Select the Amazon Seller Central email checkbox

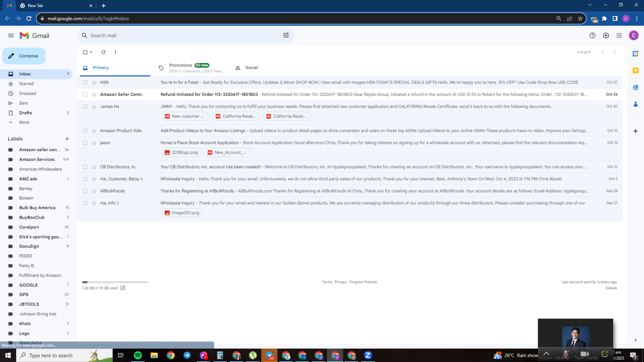[85, 95]
